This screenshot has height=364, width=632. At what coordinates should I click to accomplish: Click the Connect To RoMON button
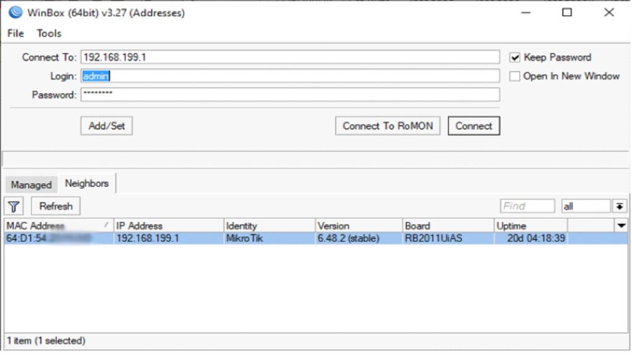click(x=388, y=126)
